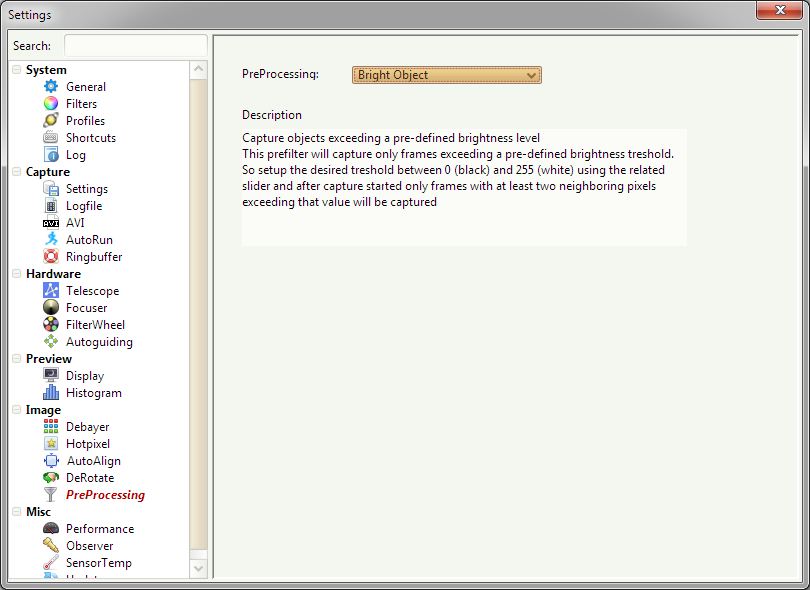Open the Telescope settings label
The image size is (810, 590).
92,291
